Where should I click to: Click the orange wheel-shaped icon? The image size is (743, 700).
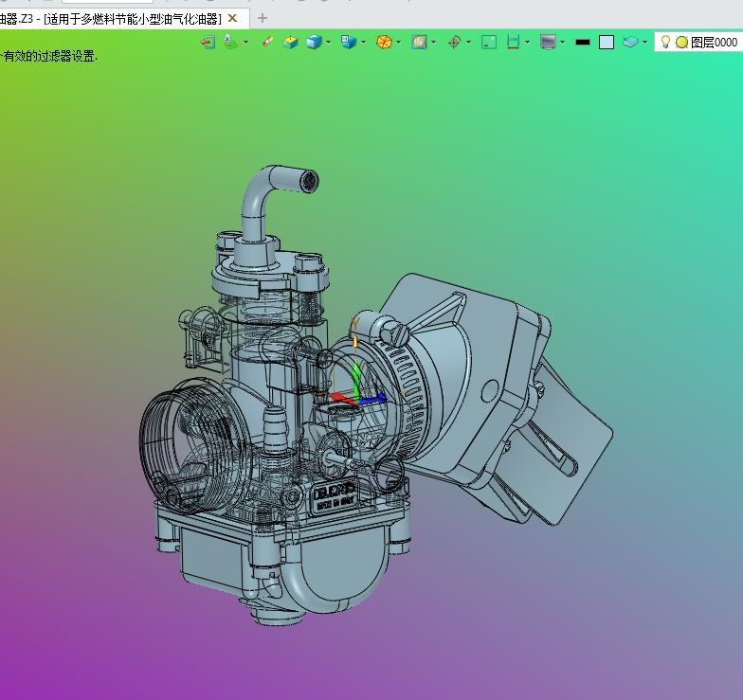click(384, 42)
